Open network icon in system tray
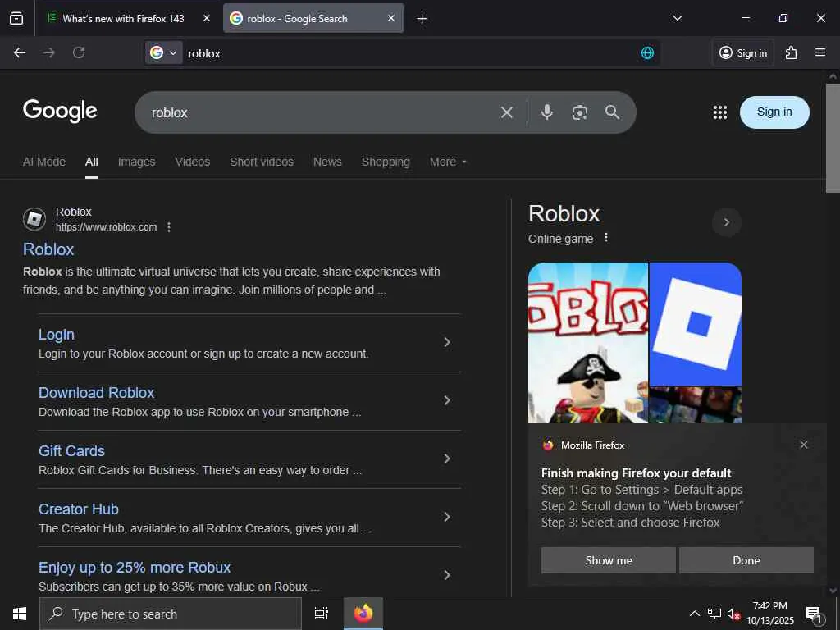 point(714,614)
